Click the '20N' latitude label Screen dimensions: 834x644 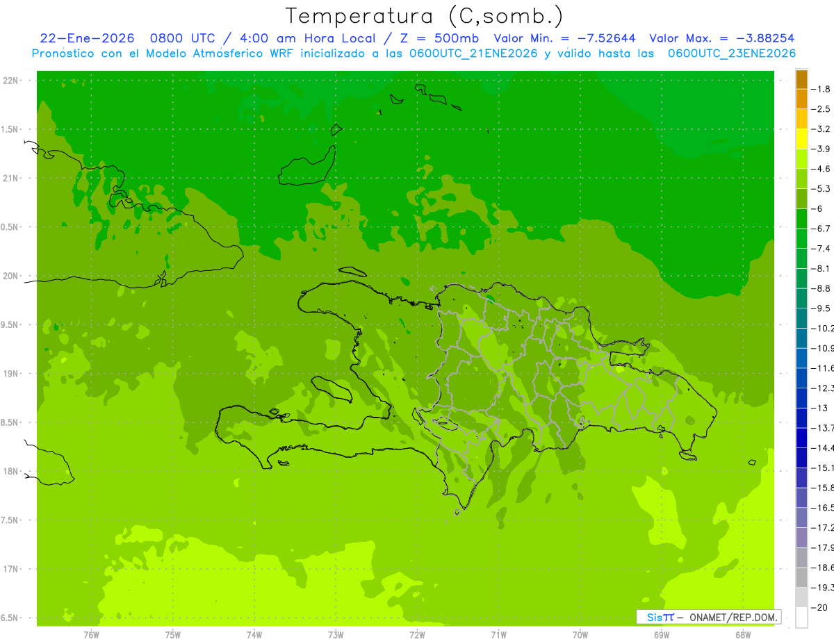pos(11,276)
